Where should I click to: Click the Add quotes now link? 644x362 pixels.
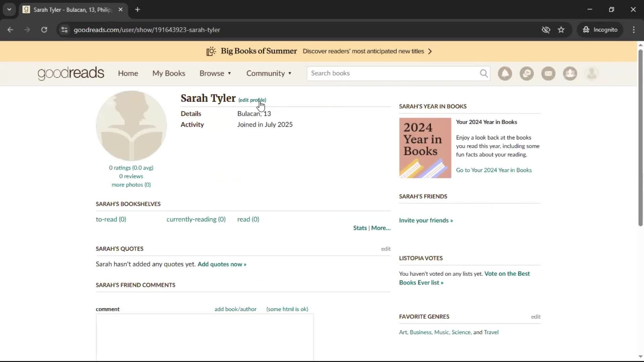tap(222, 264)
